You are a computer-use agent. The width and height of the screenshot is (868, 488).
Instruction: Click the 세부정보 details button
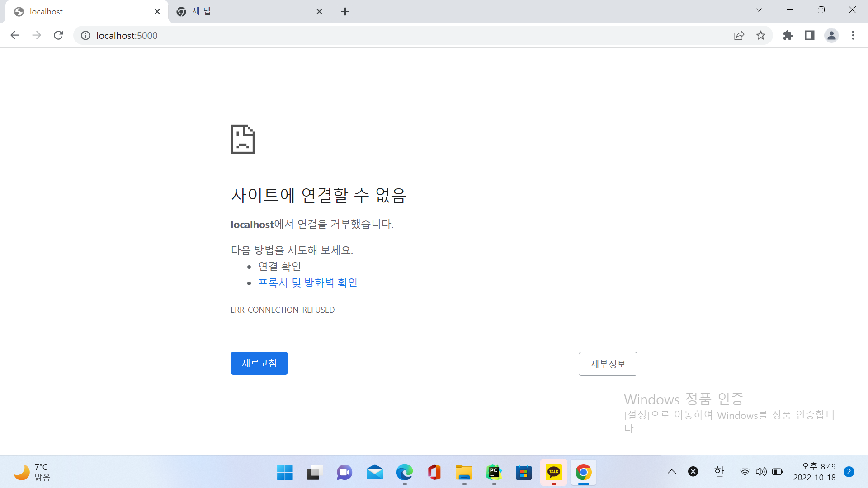point(608,364)
